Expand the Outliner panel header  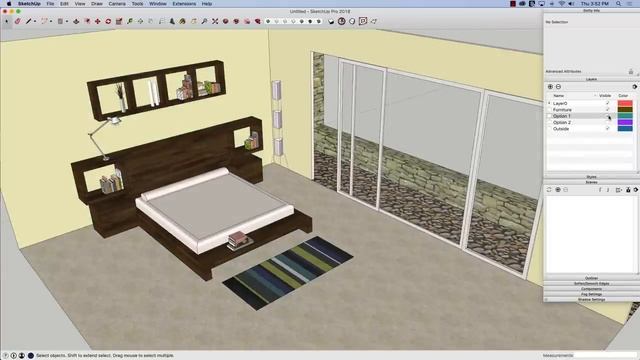coord(591,278)
